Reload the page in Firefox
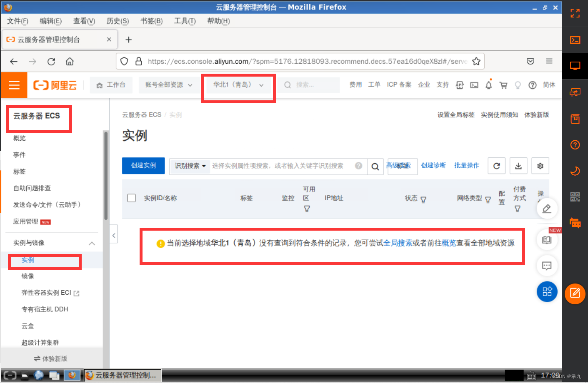The height and width of the screenshot is (383, 588). tap(51, 62)
